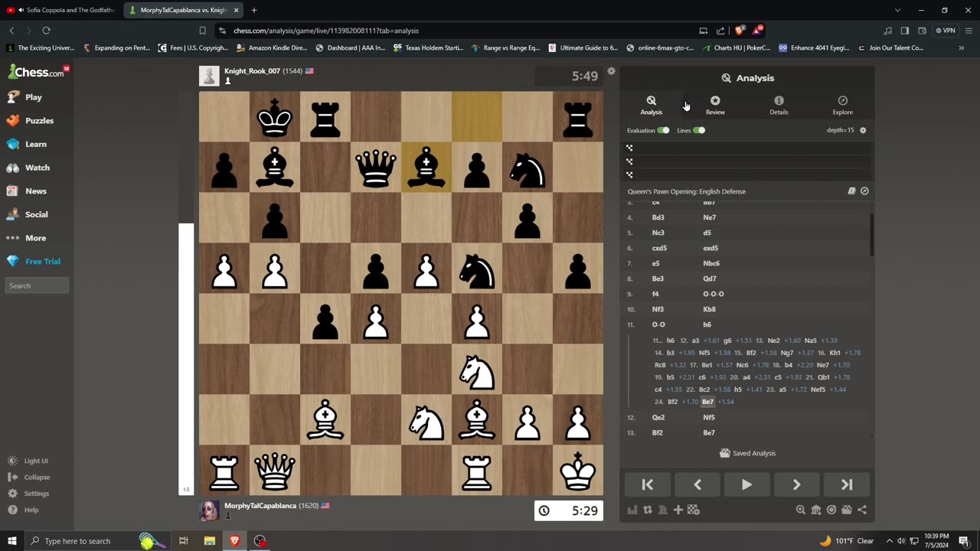Select move 8. Be3 in move list
This screenshot has height=551, width=980.
[x=658, y=279]
